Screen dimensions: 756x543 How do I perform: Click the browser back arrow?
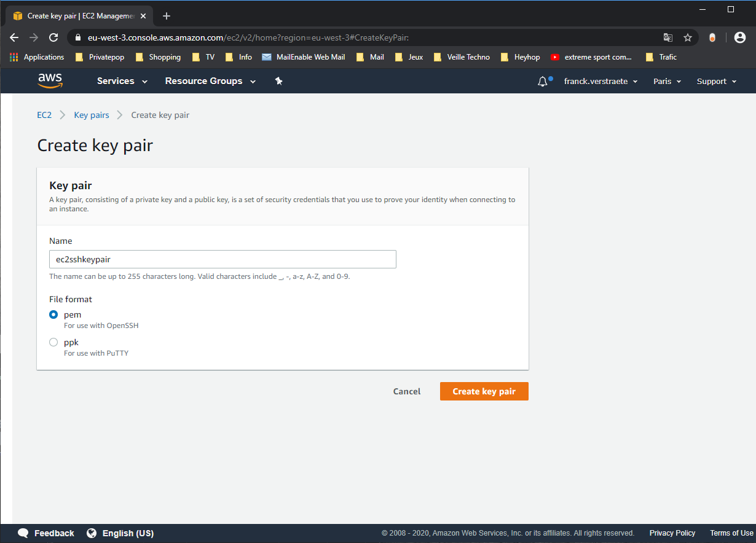pyautogui.click(x=15, y=37)
